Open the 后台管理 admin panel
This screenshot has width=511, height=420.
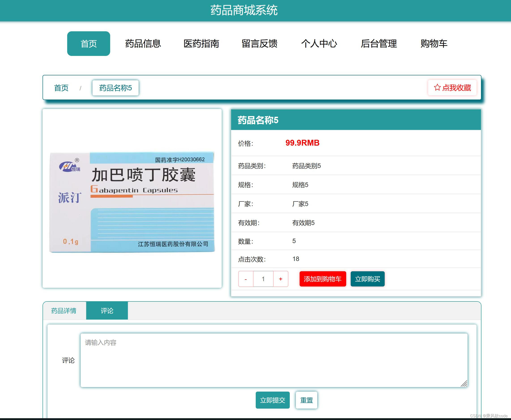tap(378, 44)
